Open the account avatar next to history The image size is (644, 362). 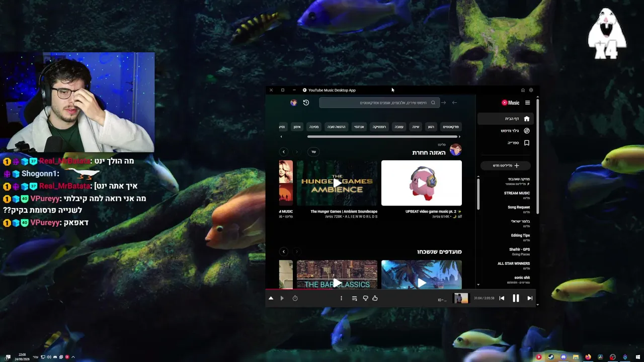click(294, 103)
